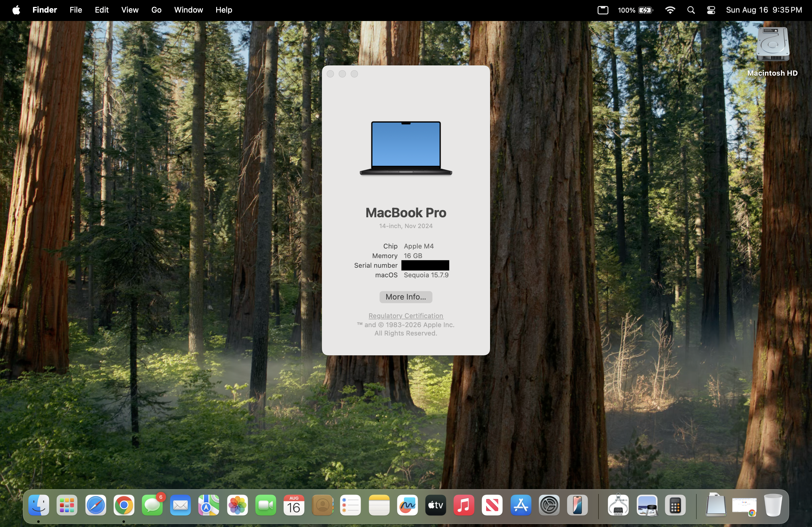Open the Regulatory Certification link
The height and width of the screenshot is (527, 812).
click(406, 316)
